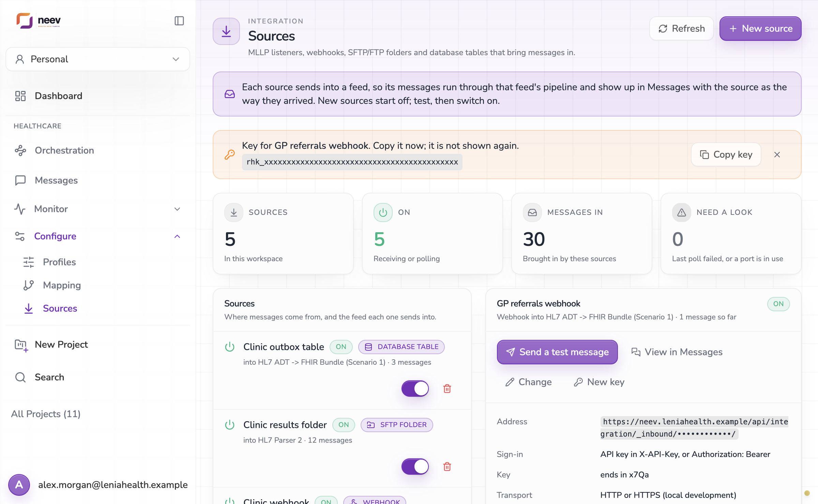
Task: Generate a New key for webhook
Action: [599, 382]
